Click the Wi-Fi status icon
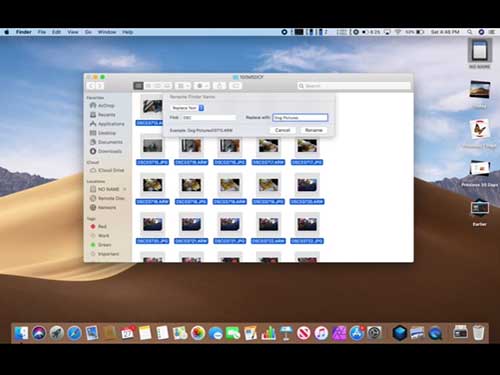500x375 pixels. pyautogui.click(x=398, y=32)
